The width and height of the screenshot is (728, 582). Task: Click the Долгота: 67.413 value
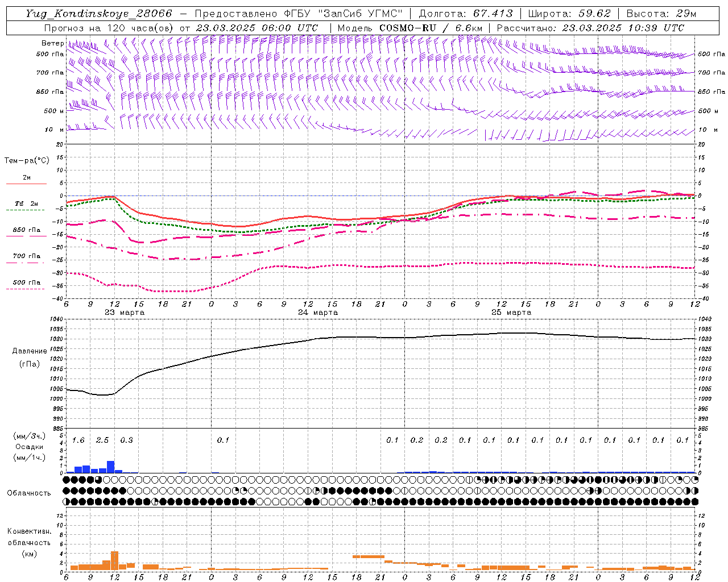pyautogui.click(x=466, y=14)
